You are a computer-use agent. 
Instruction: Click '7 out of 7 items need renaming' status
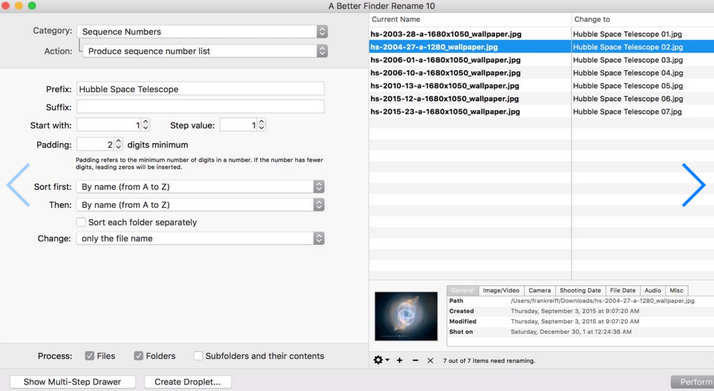point(489,361)
